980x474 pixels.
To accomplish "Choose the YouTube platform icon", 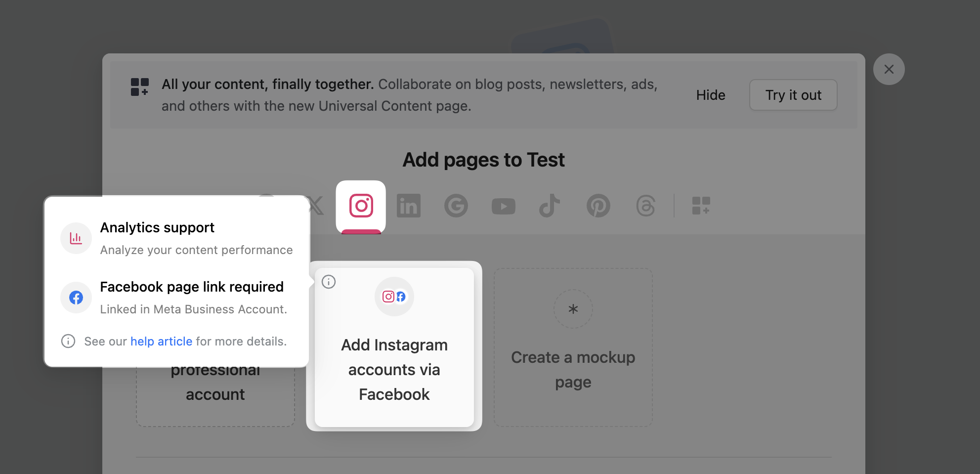I will 503,206.
